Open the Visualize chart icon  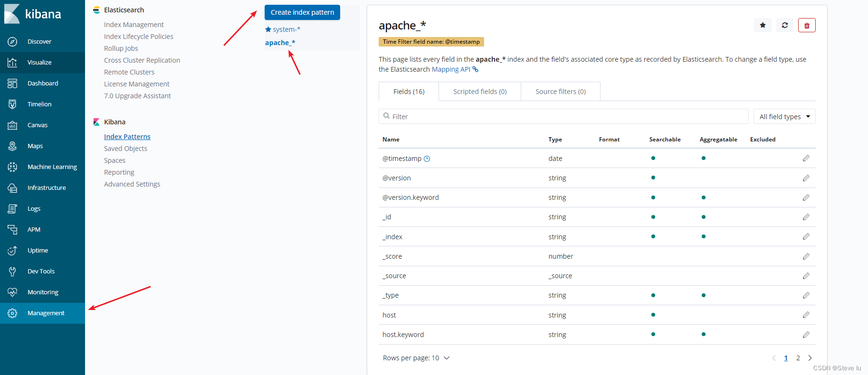coord(12,63)
